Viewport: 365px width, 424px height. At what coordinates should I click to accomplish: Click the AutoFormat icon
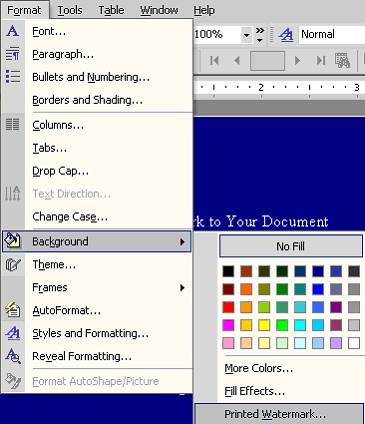13,310
